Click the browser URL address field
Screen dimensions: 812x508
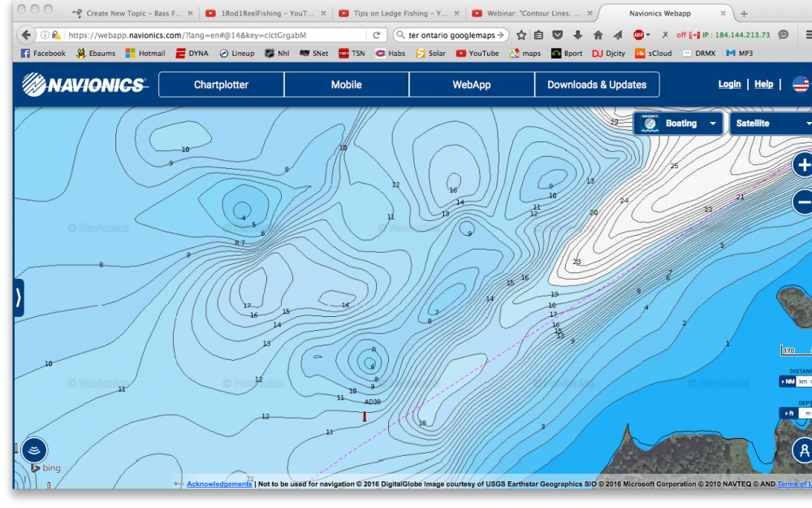(215, 35)
